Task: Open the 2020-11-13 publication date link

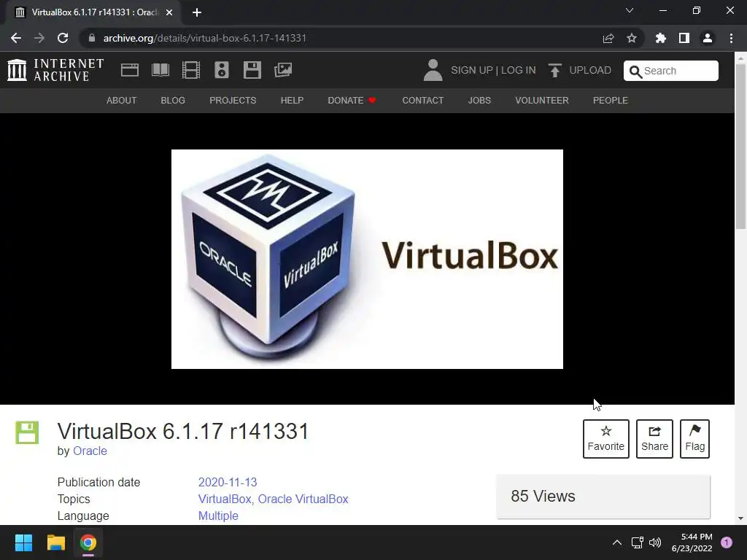Action: 228,482
